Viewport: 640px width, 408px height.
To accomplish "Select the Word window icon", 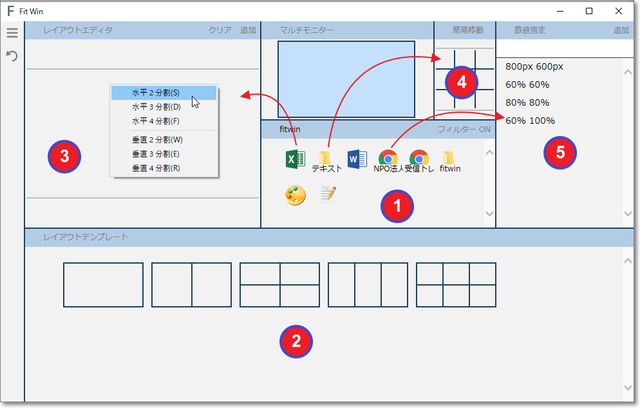I will coord(357,158).
